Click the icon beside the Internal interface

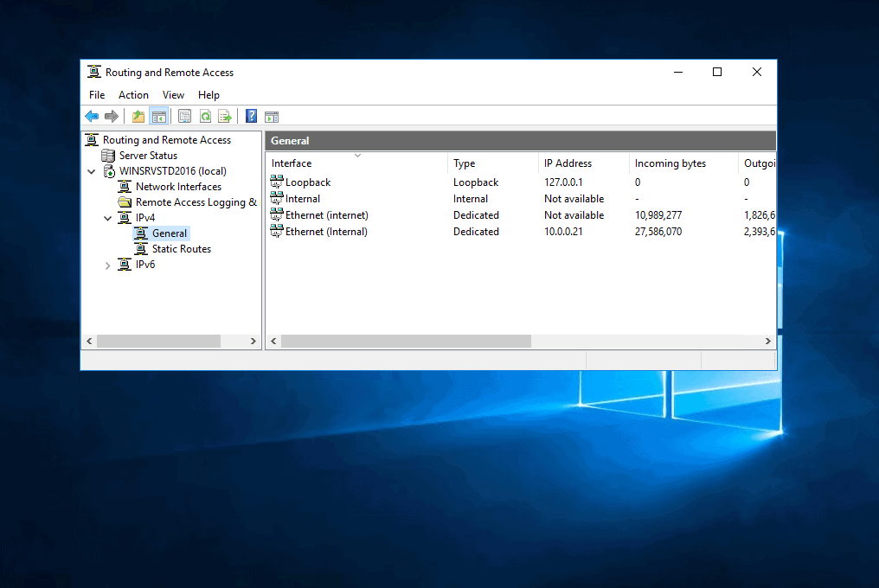[x=276, y=198]
